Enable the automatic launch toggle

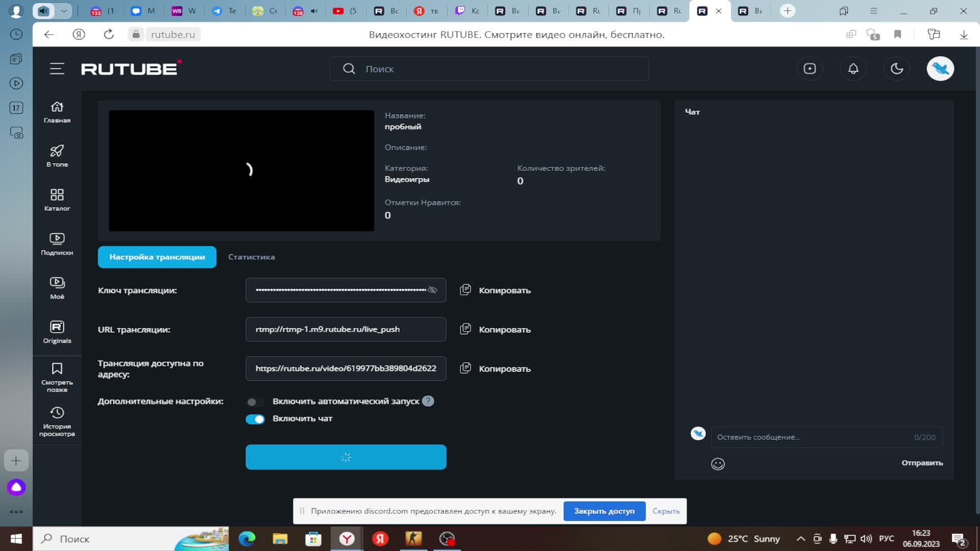click(255, 402)
